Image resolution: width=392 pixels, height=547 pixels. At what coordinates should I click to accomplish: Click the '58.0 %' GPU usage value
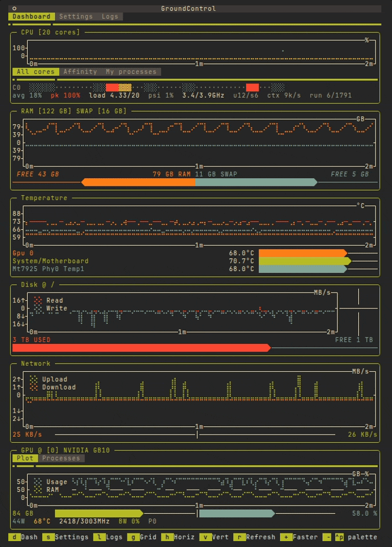coord(364,513)
